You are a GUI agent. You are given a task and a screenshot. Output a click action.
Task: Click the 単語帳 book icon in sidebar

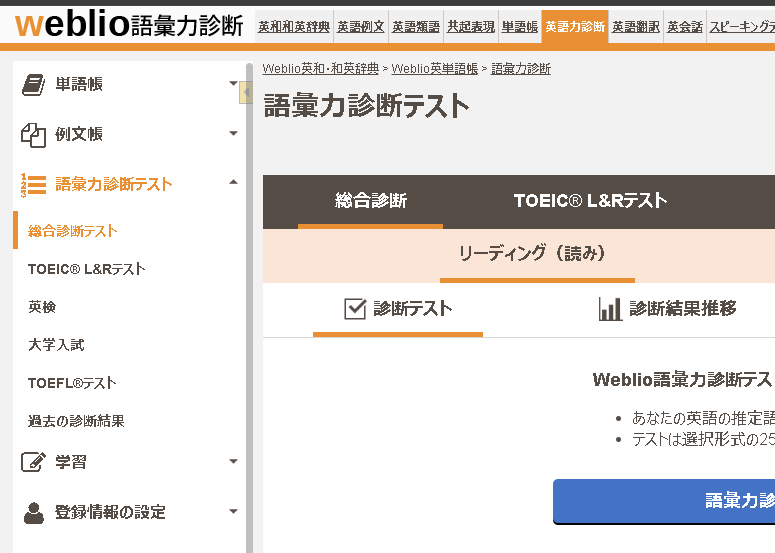[x=33, y=85]
